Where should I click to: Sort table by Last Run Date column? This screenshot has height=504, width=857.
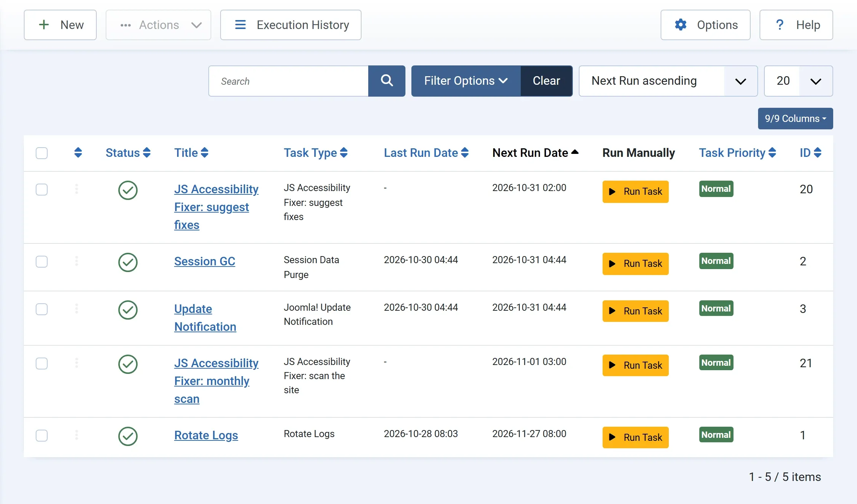426,153
